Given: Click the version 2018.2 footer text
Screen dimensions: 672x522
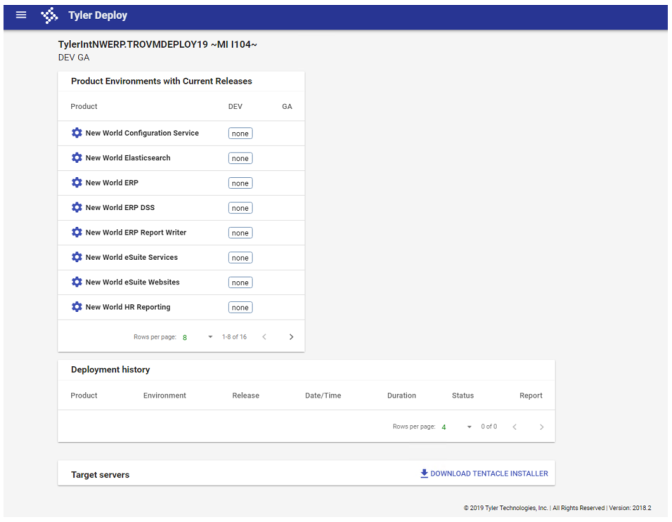Looking at the screenshot, I should pos(630,508).
